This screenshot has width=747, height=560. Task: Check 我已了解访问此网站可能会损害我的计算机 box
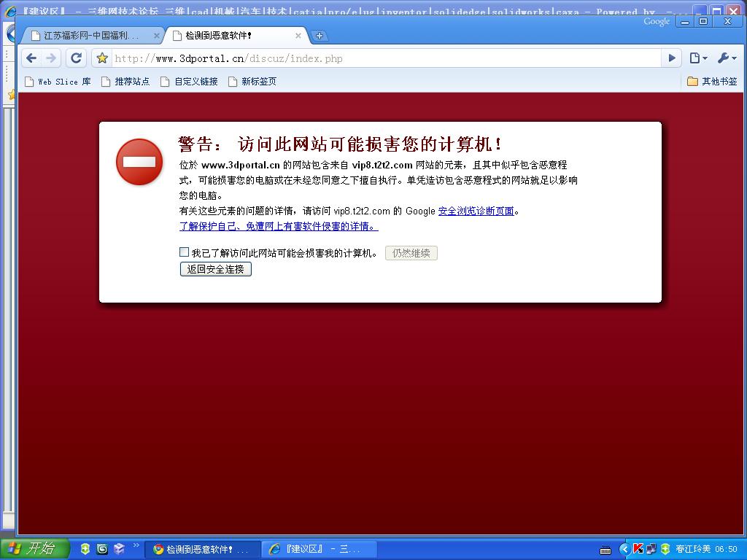[x=184, y=252]
